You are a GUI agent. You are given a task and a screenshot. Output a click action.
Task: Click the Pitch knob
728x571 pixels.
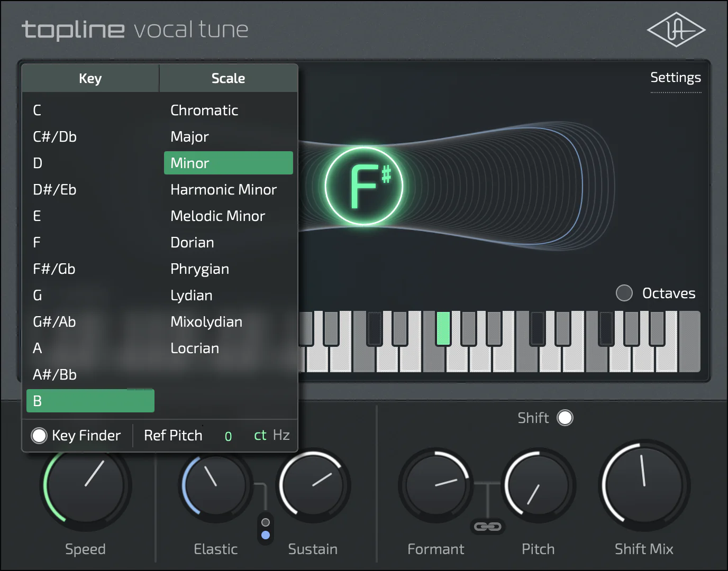coord(538,486)
